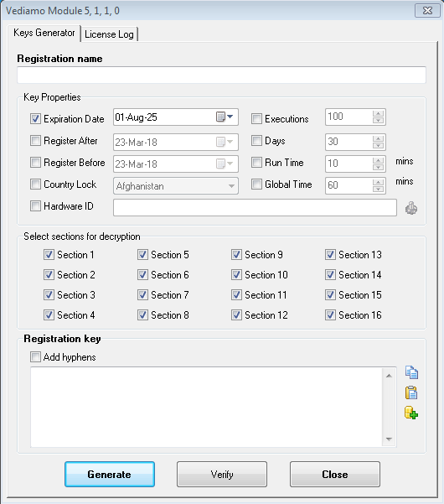Check the Add hyphens option

35,356
